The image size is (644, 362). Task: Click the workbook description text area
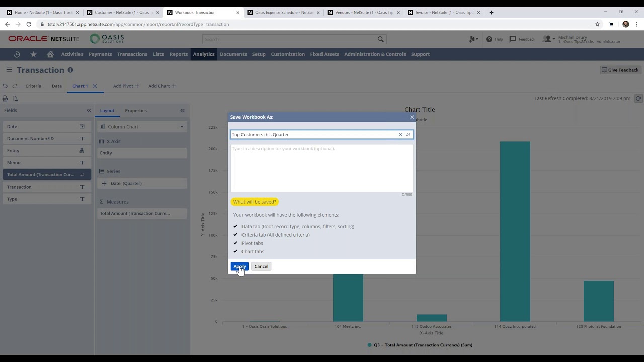321,168
